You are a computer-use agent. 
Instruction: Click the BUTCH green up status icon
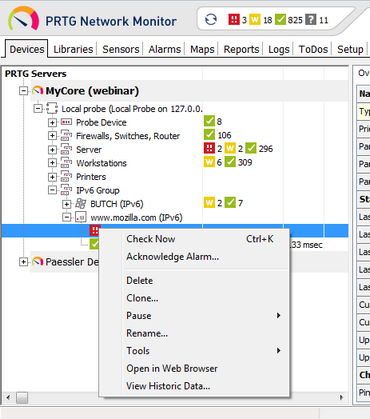230,202
